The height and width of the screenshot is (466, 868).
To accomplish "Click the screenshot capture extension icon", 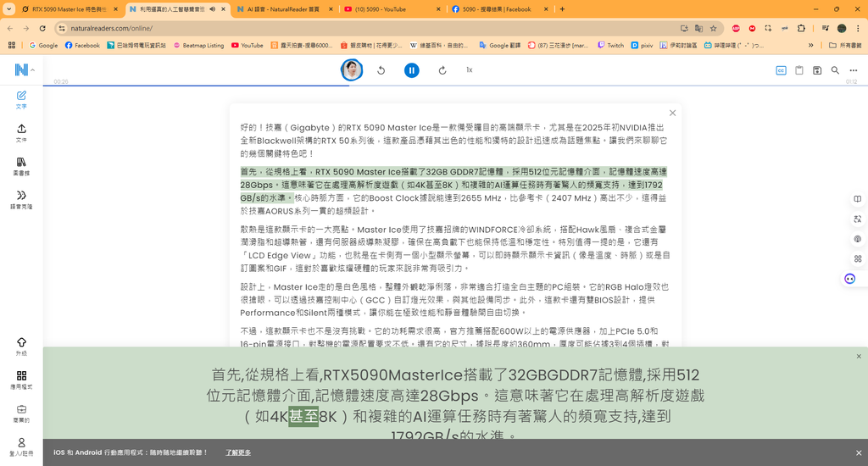I will [768, 28].
